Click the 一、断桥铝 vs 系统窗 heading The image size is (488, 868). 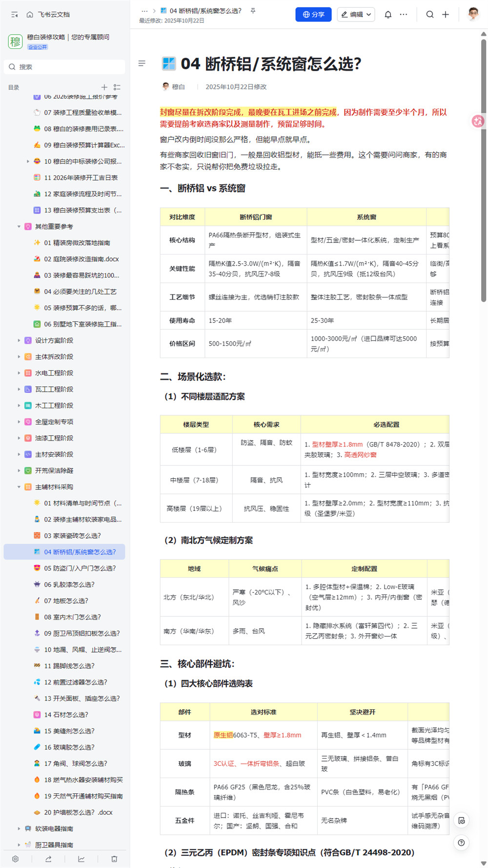[203, 188]
